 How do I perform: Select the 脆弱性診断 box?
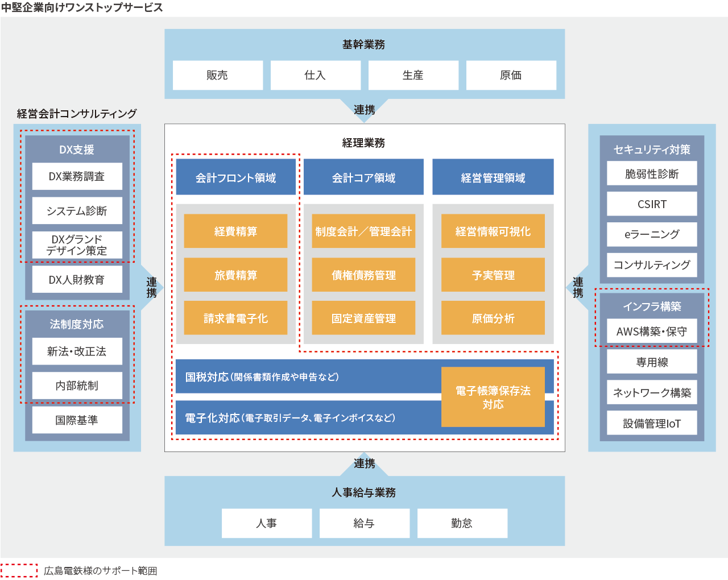pyautogui.click(x=652, y=173)
